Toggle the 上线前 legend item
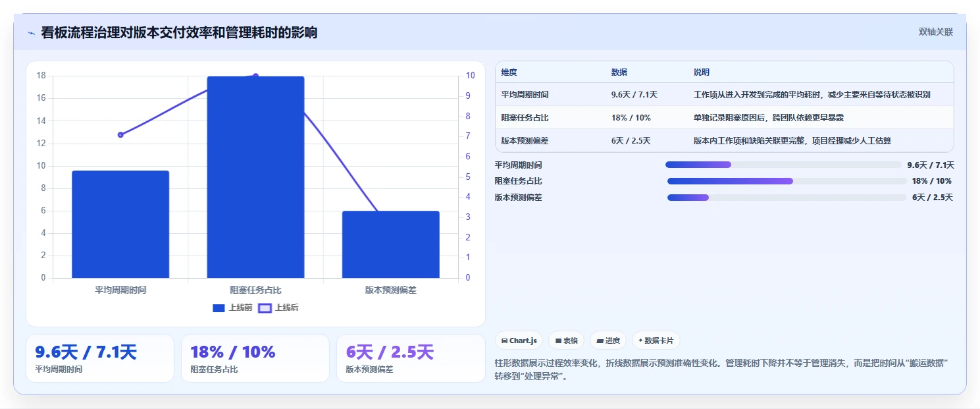 [x=232, y=308]
